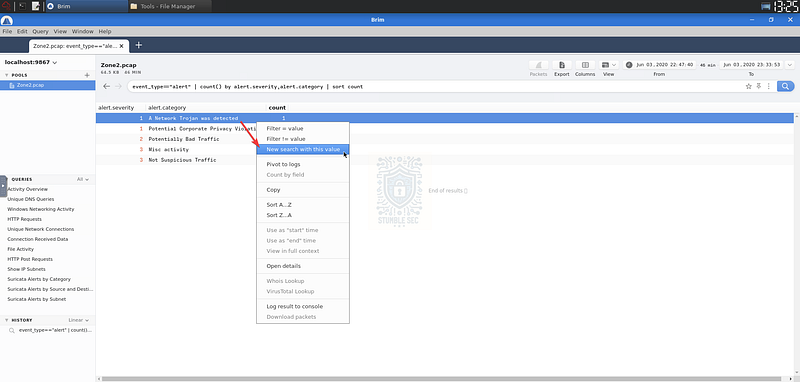The image size is (800, 382).
Task: Collapse the History section
Action: [x=7, y=320]
